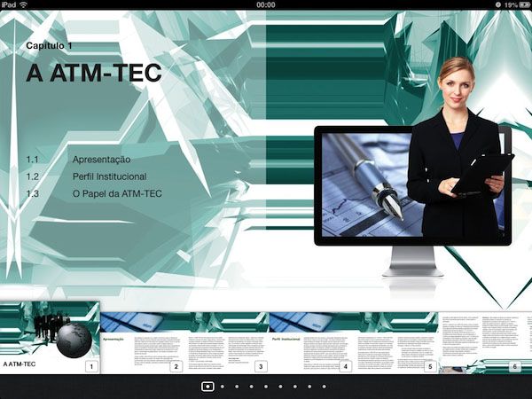Open section 1.3 O Papel da ATM-TEC
Screen dimensions: 532x399
[x=117, y=193]
